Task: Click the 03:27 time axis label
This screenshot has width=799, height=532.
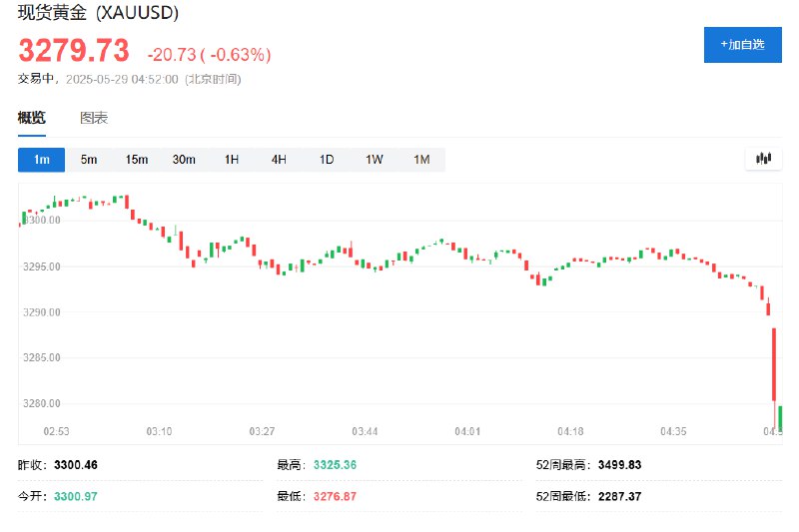Action: [x=262, y=432]
